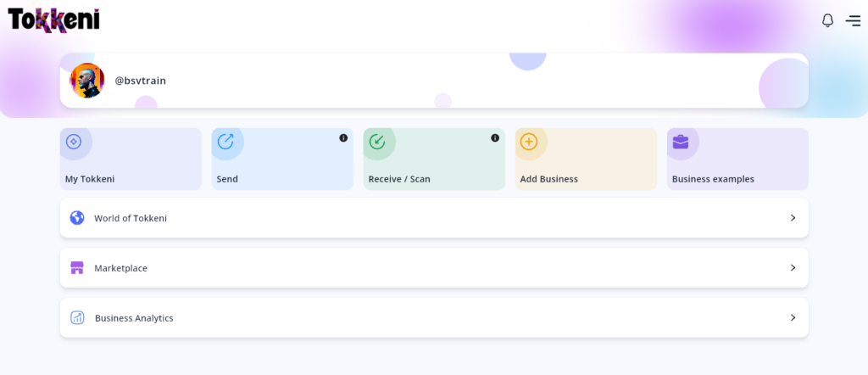This screenshot has width=868, height=375.
Task: Show info for Receive / Scan
Action: point(495,137)
